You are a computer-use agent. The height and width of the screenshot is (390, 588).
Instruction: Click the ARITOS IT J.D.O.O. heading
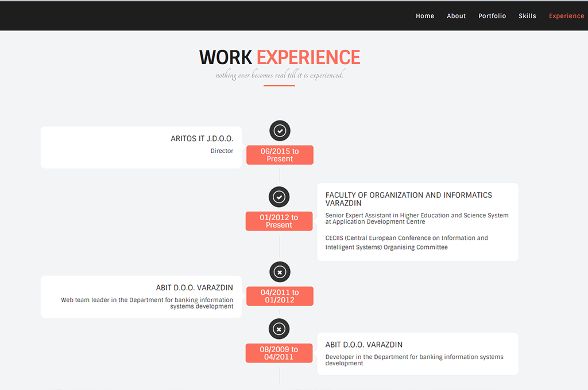coord(202,139)
